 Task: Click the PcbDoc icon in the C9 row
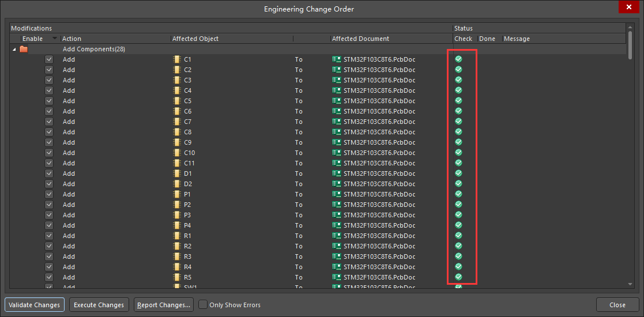pos(337,142)
